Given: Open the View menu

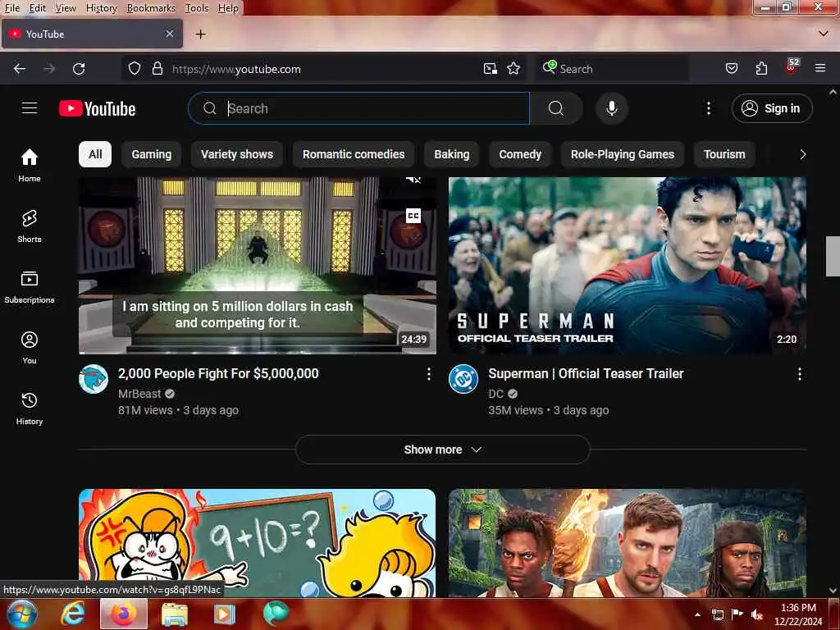Looking at the screenshot, I should (x=66, y=7).
